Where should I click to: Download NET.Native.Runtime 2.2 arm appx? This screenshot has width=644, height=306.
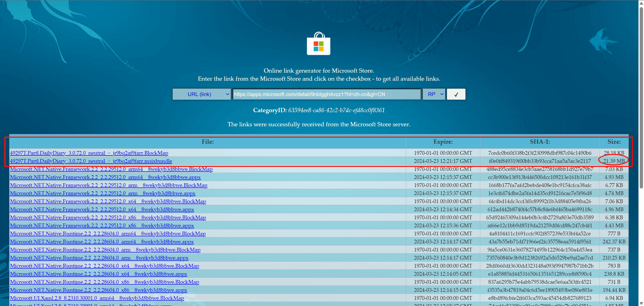click(99, 258)
